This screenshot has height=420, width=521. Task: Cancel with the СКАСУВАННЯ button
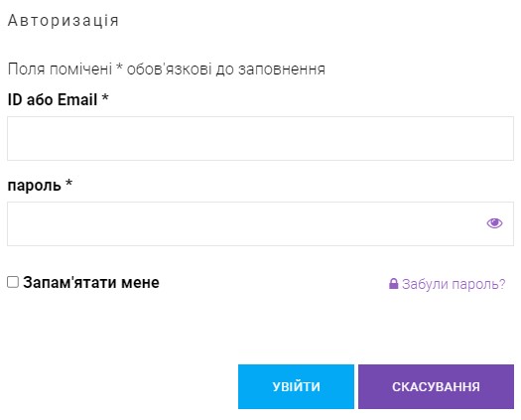(x=436, y=386)
